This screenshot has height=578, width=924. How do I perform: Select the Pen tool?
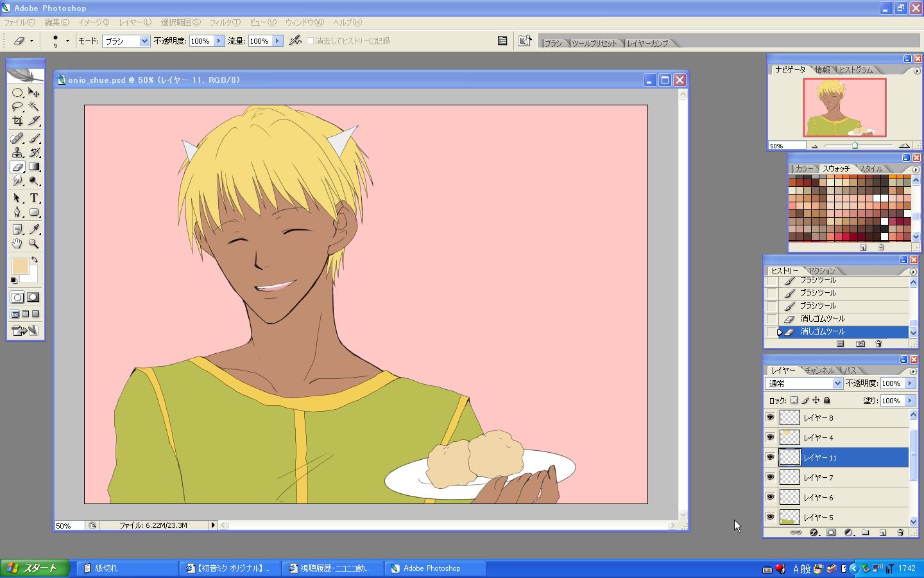pos(17,212)
